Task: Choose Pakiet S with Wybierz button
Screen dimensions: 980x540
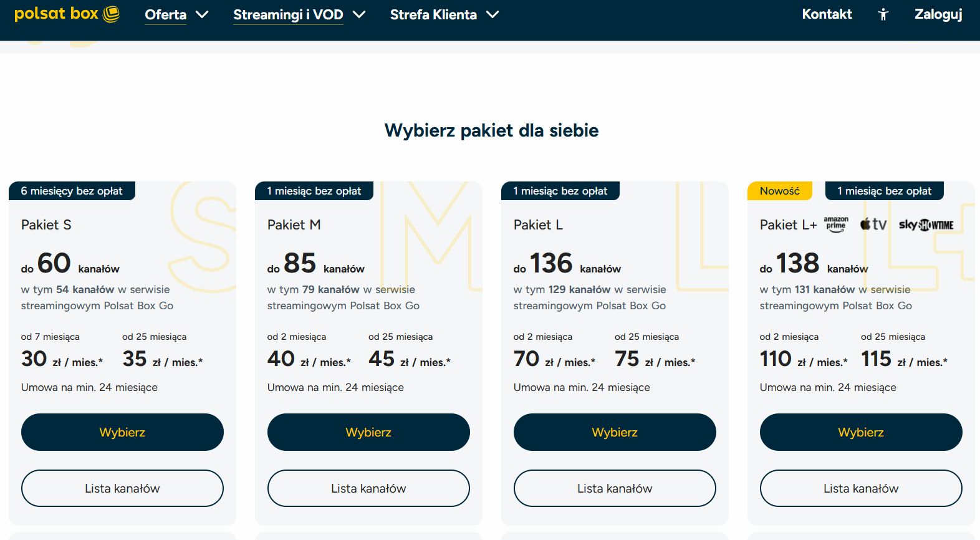Action: point(122,432)
